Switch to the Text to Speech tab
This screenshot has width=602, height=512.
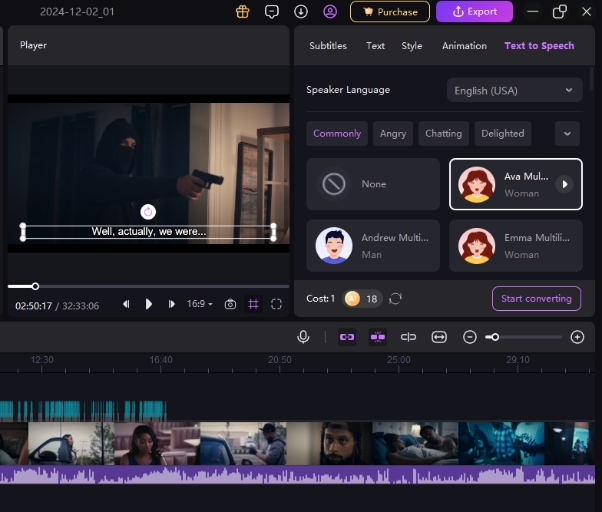[539, 46]
